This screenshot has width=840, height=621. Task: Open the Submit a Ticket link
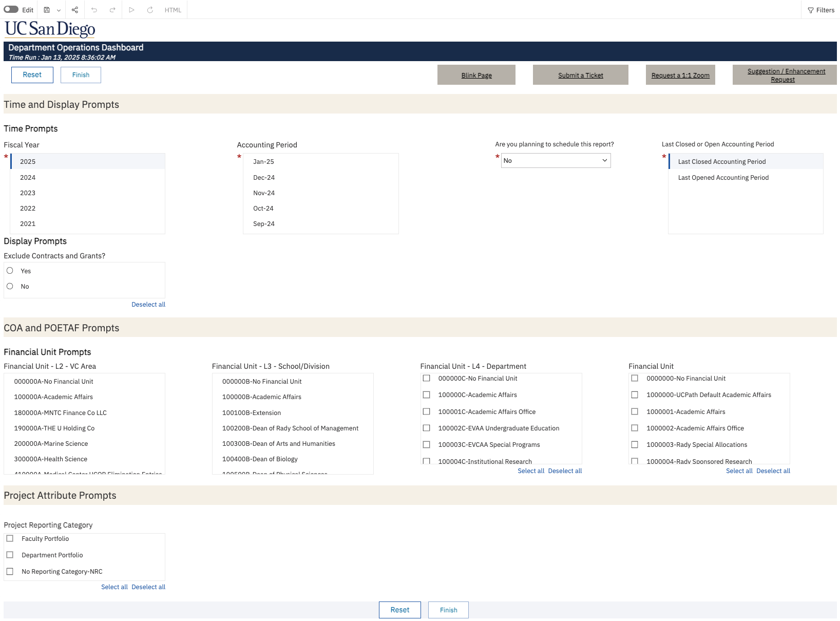(580, 76)
